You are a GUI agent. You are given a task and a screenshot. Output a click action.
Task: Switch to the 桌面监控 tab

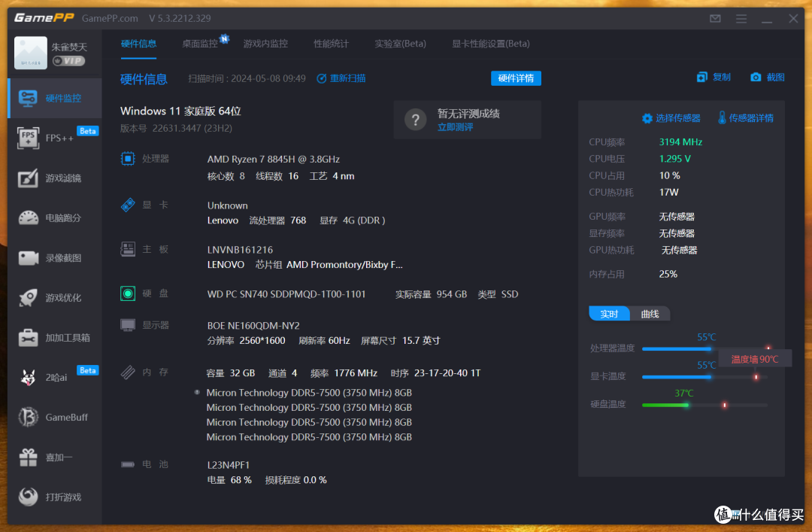click(x=200, y=44)
